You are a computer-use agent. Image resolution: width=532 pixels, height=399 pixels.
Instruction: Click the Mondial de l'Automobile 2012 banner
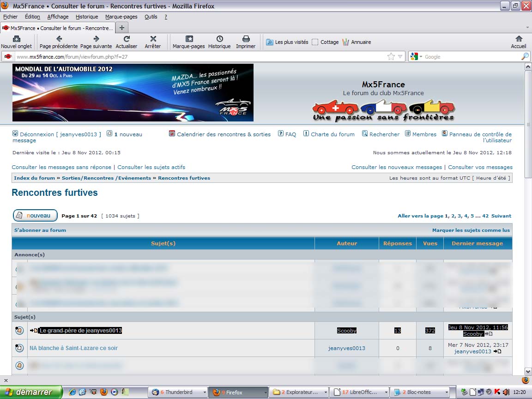133,93
